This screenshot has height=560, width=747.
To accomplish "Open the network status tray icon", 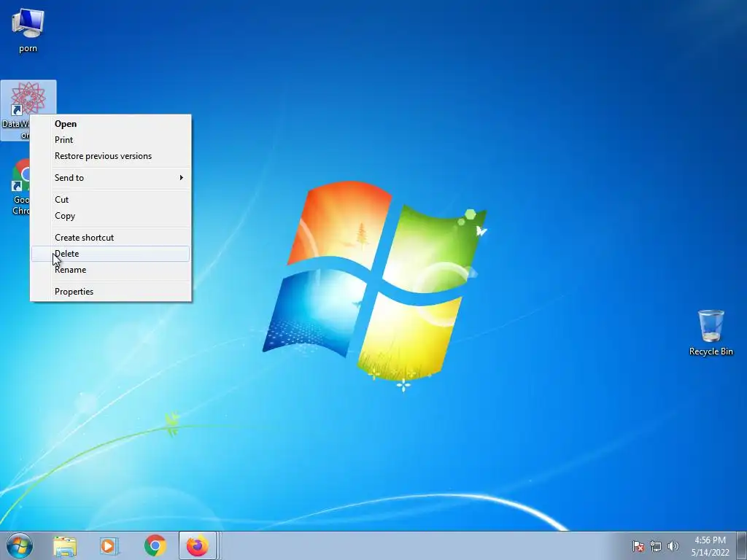I will pos(656,546).
